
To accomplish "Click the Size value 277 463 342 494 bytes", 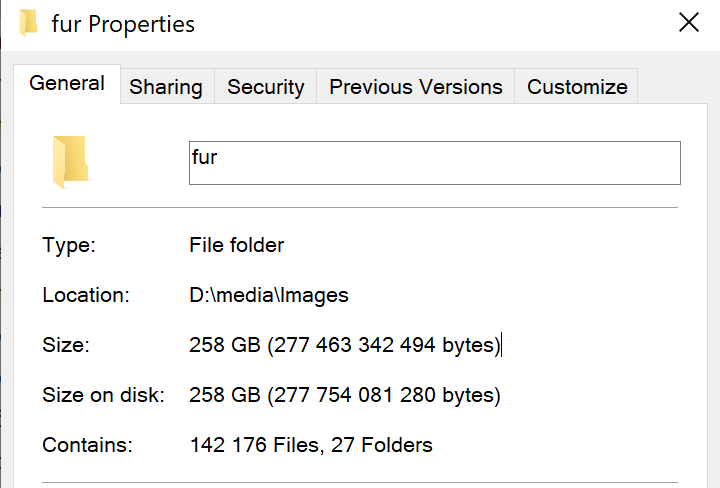I will click(x=344, y=345).
